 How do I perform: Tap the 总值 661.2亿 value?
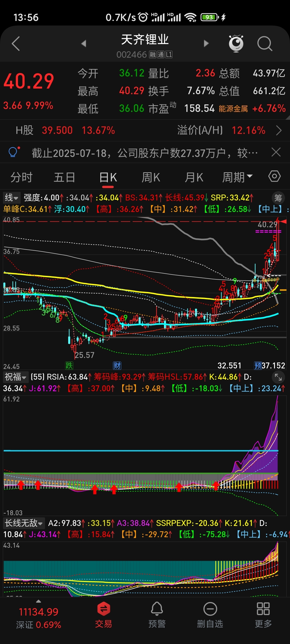point(269,91)
